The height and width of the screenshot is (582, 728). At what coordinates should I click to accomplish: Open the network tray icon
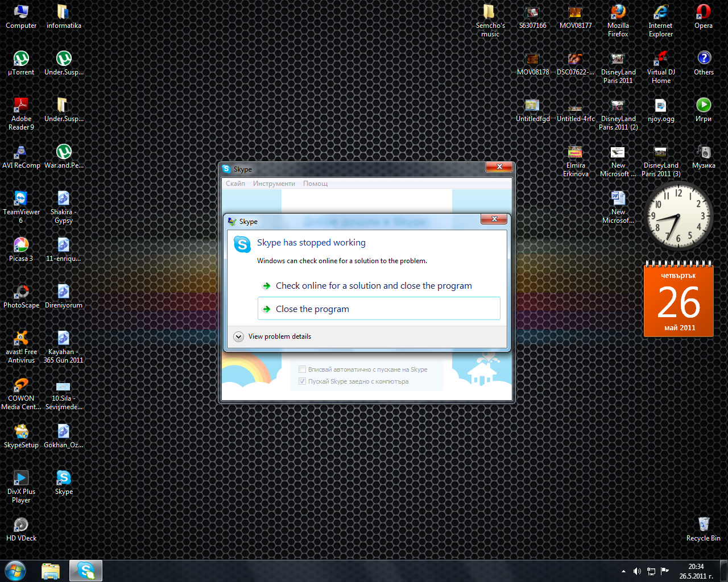coord(651,571)
